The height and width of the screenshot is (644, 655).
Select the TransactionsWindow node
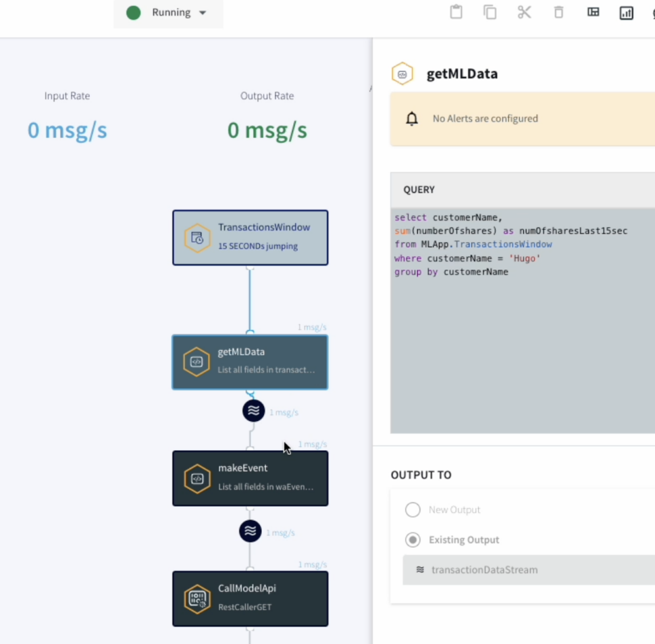pyautogui.click(x=250, y=237)
